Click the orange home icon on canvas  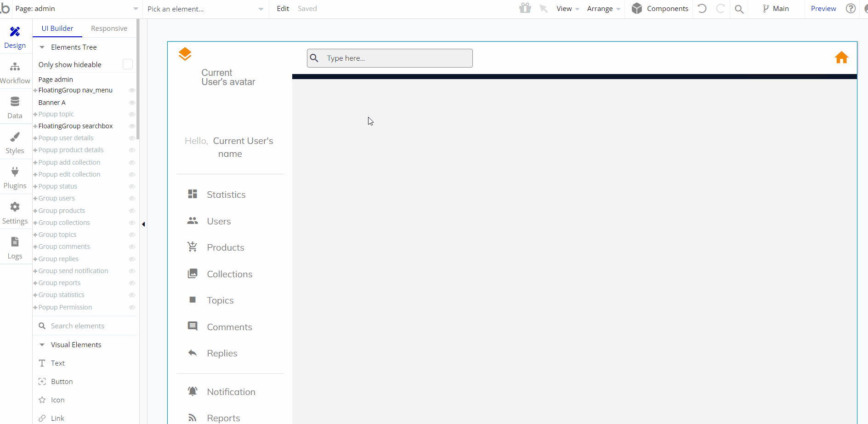841,57
